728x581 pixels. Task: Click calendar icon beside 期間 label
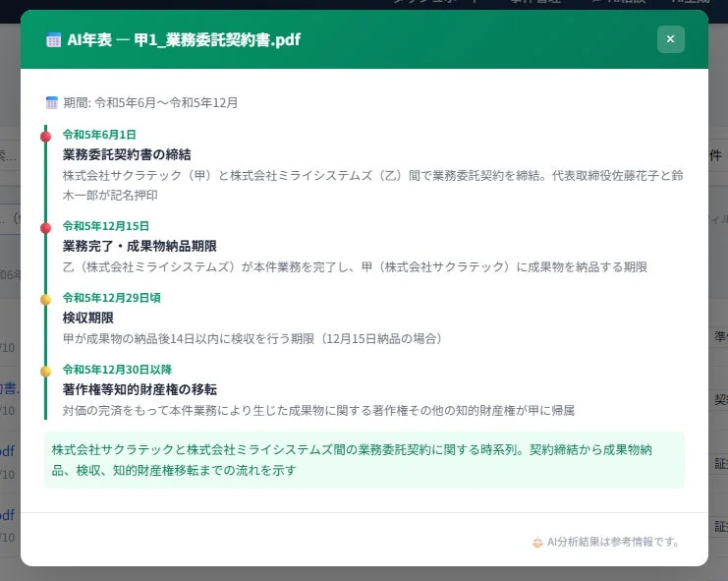point(52,102)
